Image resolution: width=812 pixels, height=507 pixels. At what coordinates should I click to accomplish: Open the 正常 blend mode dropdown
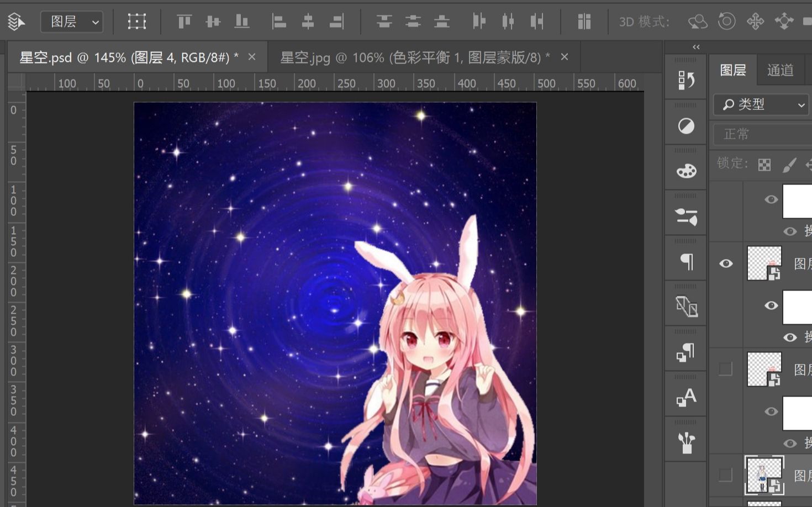click(762, 134)
